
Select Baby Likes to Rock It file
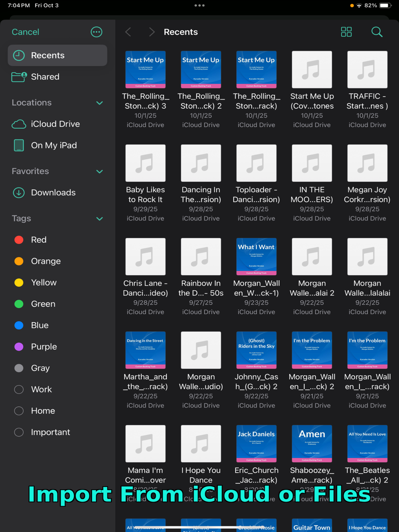pos(145,183)
